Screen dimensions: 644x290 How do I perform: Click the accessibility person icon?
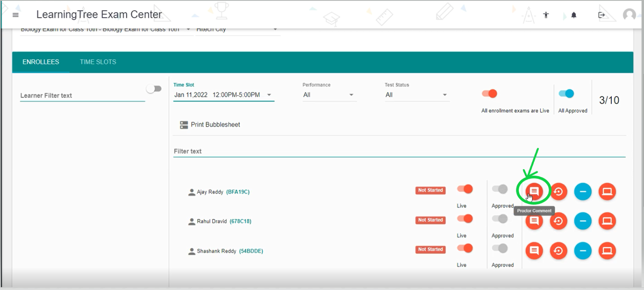click(x=546, y=15)
